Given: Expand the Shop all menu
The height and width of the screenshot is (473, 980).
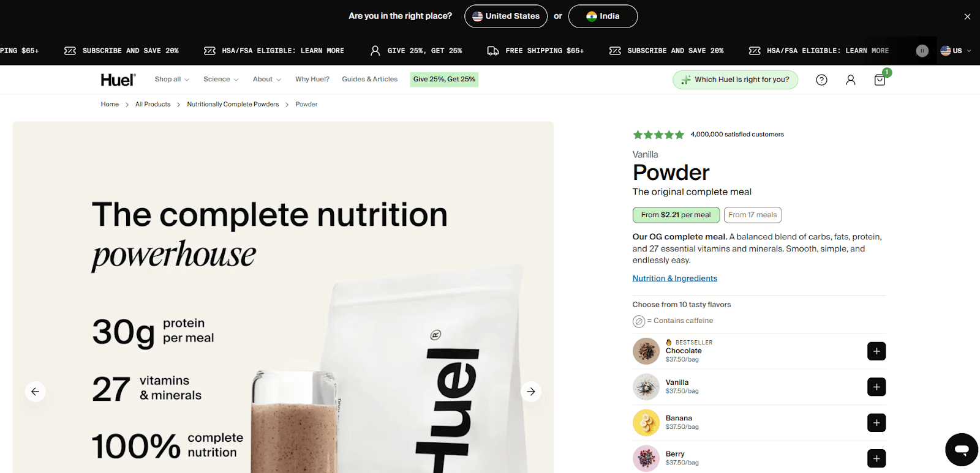Looking at the screenshot, I should pyautogui.click(x=172, y=80).
